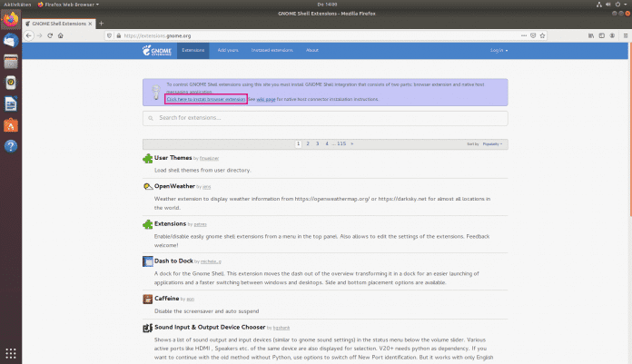Show applications grid in the dock
Viewport: 632px width, 364px height.
point(10,353)
